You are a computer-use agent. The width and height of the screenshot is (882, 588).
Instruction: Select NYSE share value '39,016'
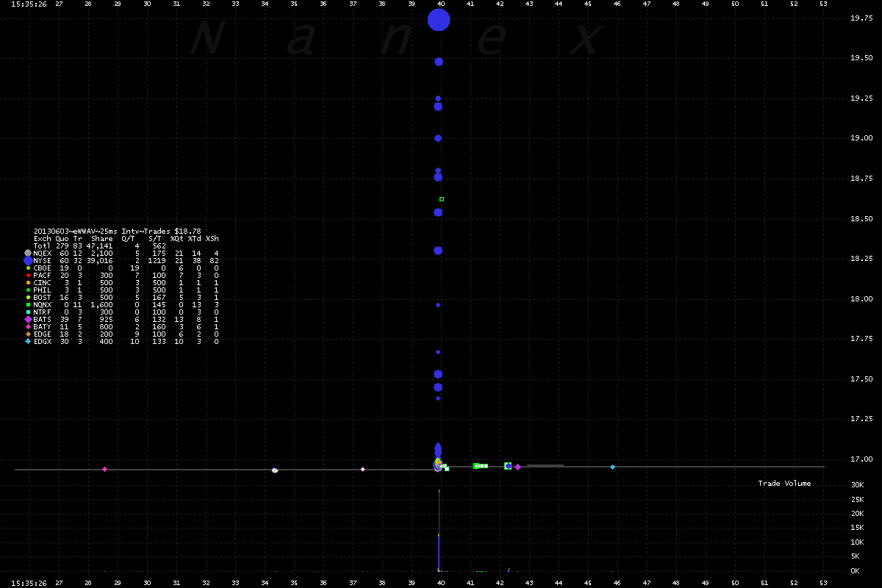[x=99, y=260]
